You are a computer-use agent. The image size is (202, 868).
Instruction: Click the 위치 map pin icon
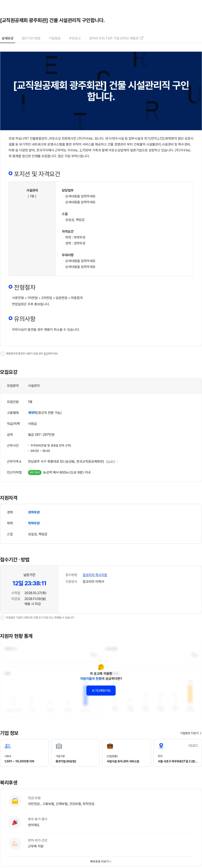pos(161,746)
